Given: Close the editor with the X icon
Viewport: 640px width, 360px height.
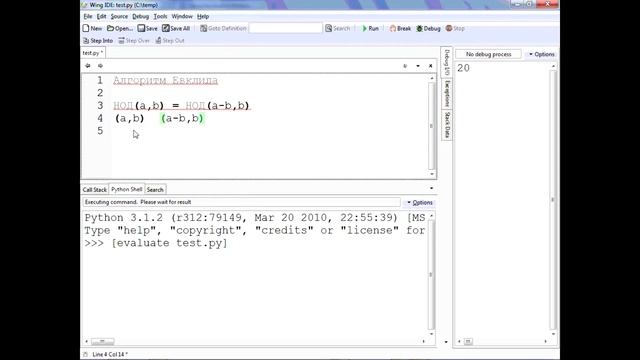Looking at the screenshot, I should point(430,66).
